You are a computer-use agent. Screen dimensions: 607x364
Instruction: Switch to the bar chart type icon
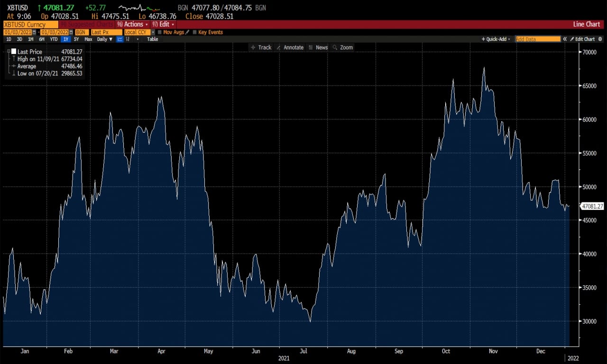[128, 39]
